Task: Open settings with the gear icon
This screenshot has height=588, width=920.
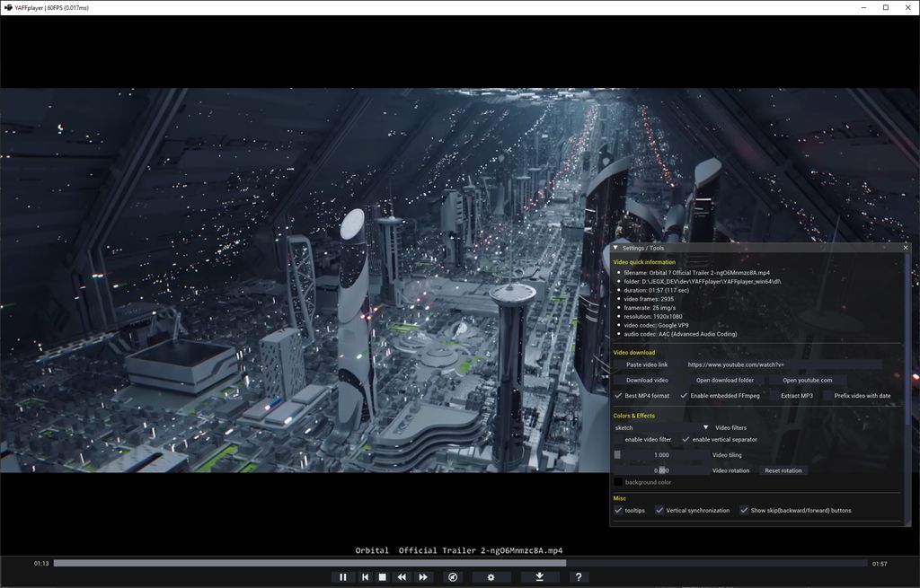Action: coord(491,577)
